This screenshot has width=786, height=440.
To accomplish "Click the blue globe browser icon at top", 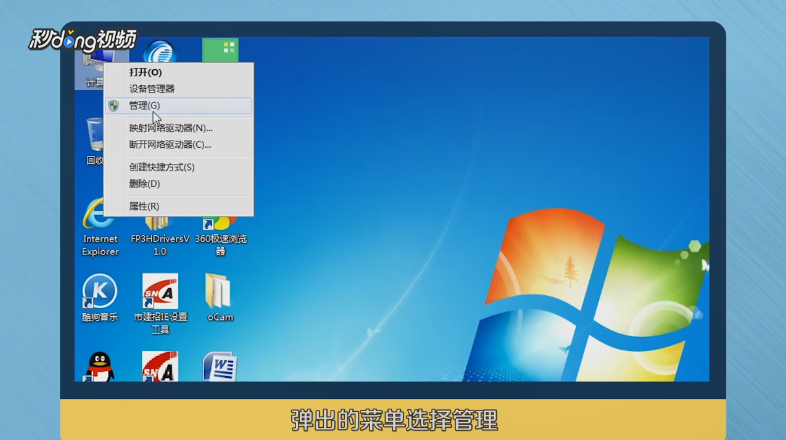I will (x=159, y=51).
